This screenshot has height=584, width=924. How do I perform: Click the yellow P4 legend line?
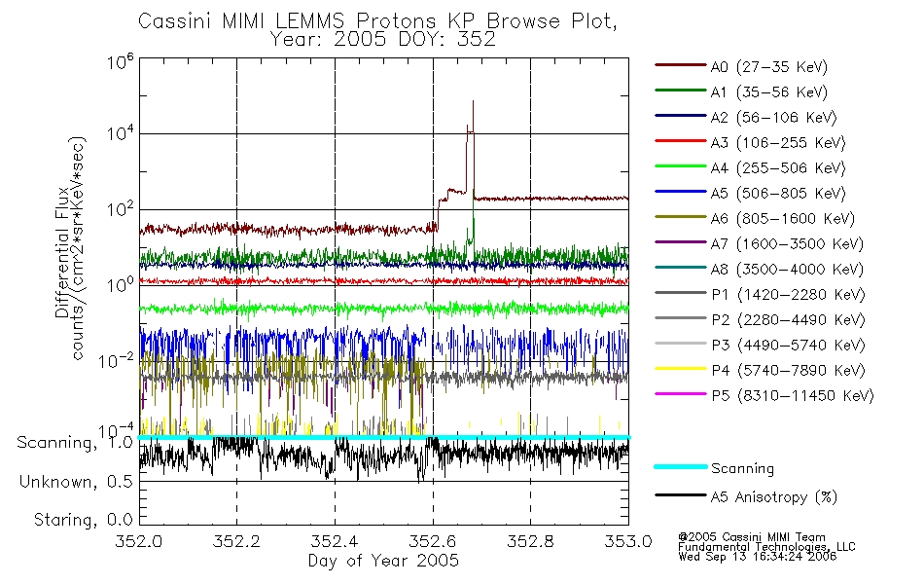680,369
